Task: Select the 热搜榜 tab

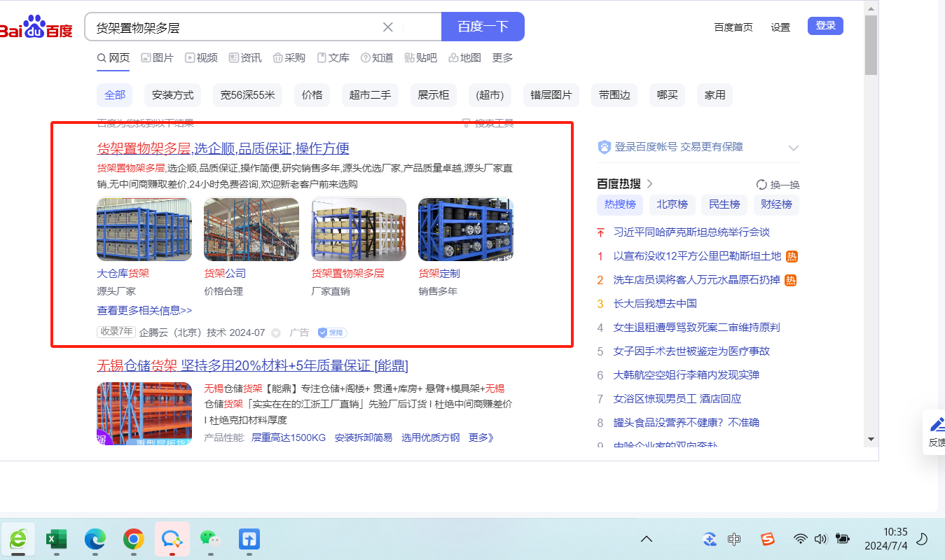Action: (620, 204)
